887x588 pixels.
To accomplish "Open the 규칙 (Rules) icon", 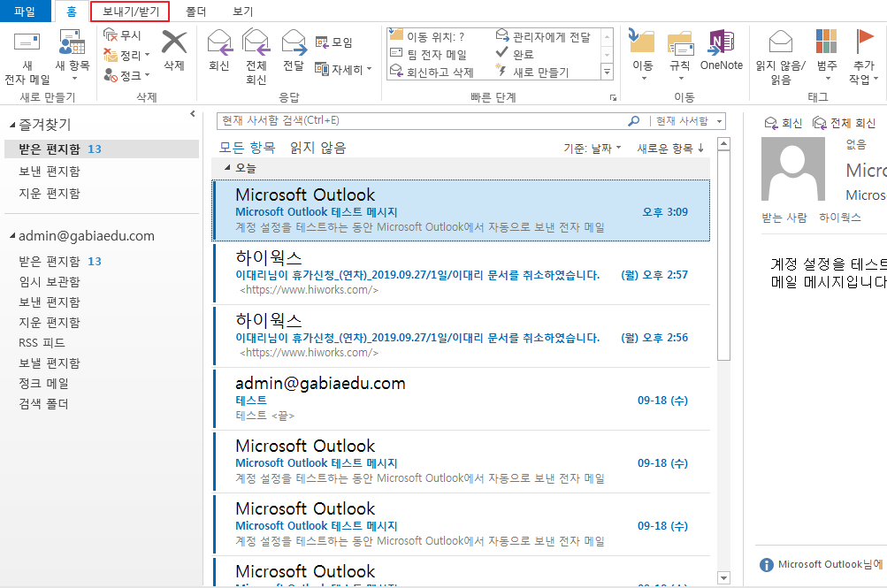I will [680, 43].
